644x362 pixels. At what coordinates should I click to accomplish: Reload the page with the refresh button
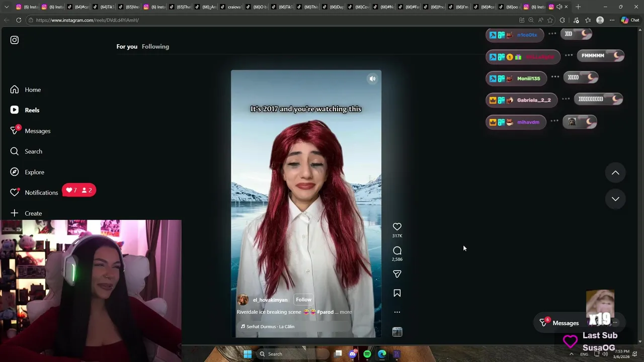[x=19, y=20]
